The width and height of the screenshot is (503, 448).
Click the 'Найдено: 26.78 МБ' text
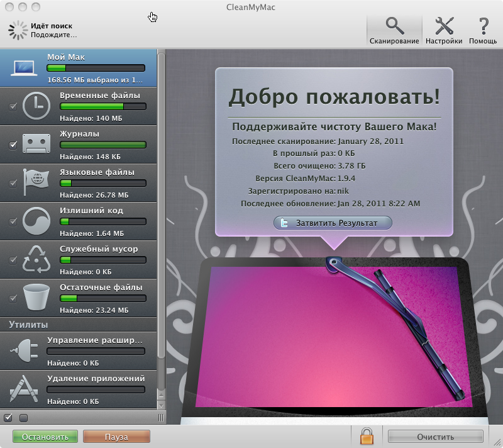click(94, 195)
